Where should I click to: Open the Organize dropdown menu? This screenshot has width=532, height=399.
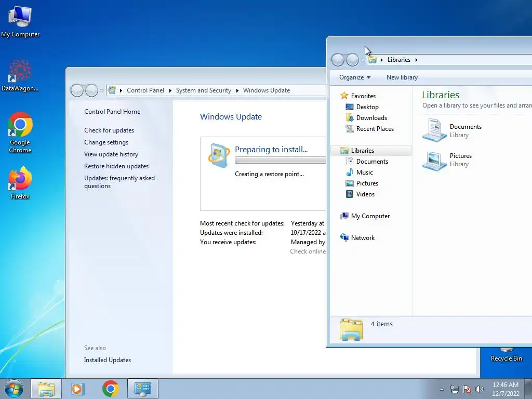point(354,77)
